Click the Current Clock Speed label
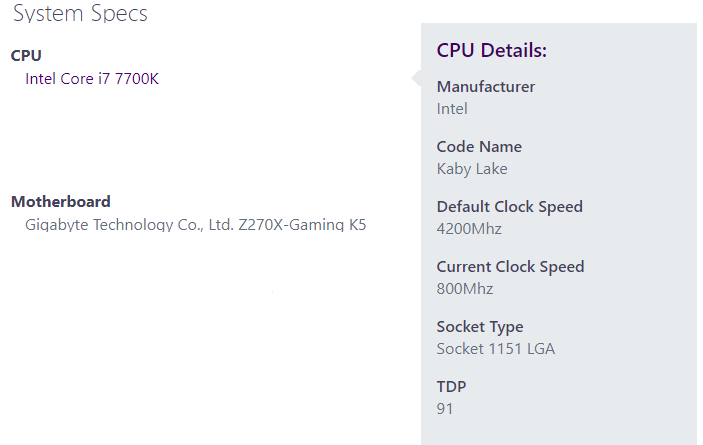 510,267
